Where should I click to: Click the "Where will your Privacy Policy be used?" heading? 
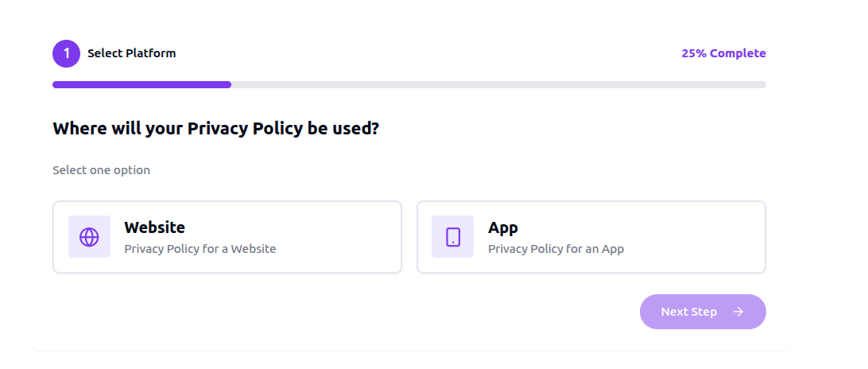215,128
